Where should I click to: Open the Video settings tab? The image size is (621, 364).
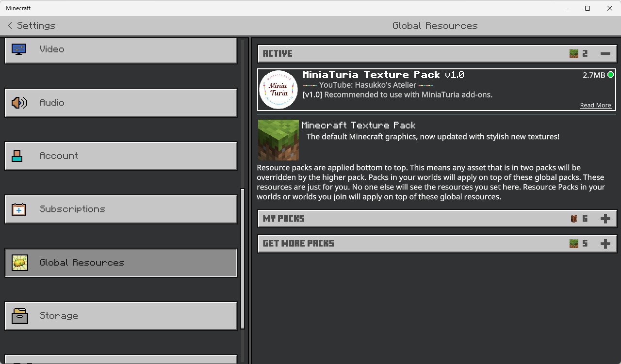click(x=121, y=49)
